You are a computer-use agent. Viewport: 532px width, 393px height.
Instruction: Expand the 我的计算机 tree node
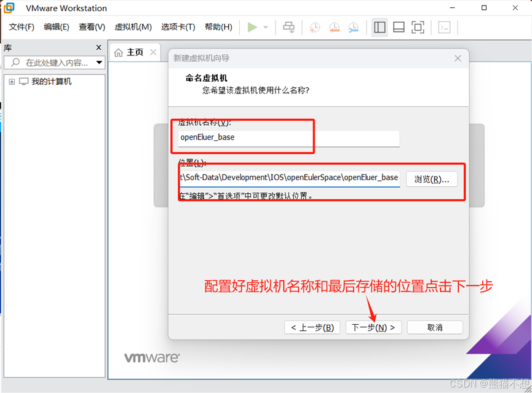click(x=12, y=82)
